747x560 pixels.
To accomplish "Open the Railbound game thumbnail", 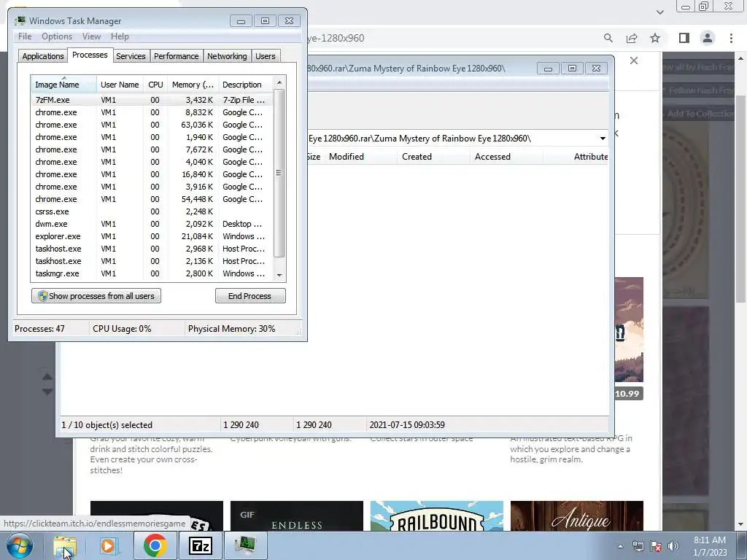I will coord(436,516).
